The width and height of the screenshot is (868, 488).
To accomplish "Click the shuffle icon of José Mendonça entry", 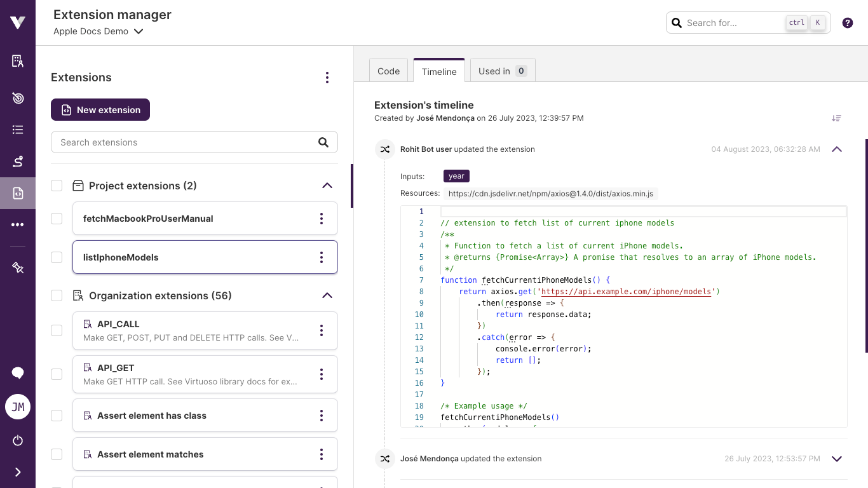I will point(385,459).
